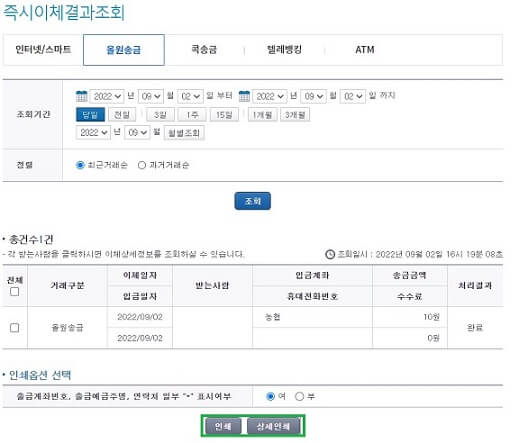Open the start day 02 dropdown
Viewport: 519px width, 443px height.
point(190,96)
